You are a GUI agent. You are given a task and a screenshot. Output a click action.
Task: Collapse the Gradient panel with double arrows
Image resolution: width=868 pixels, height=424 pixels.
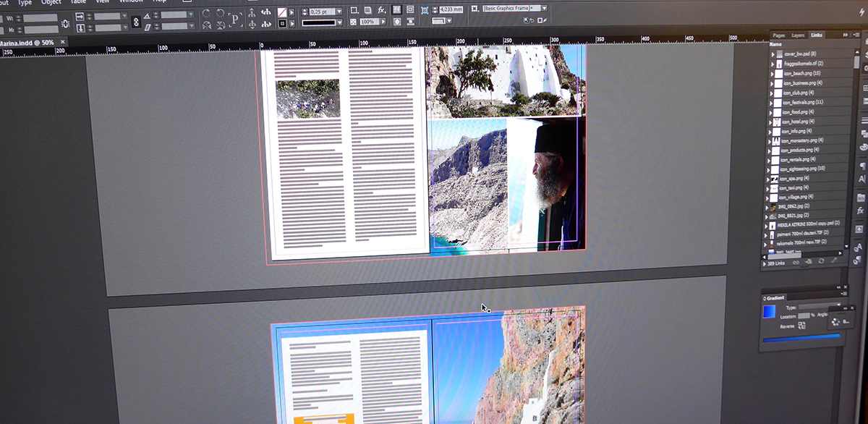click(840, 287)
